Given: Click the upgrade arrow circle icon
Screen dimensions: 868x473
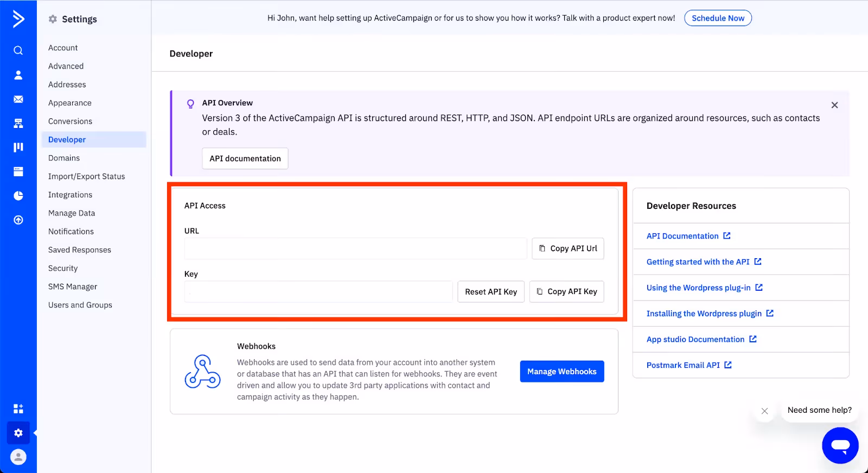Looking at the screenshot, I should 18,220.
